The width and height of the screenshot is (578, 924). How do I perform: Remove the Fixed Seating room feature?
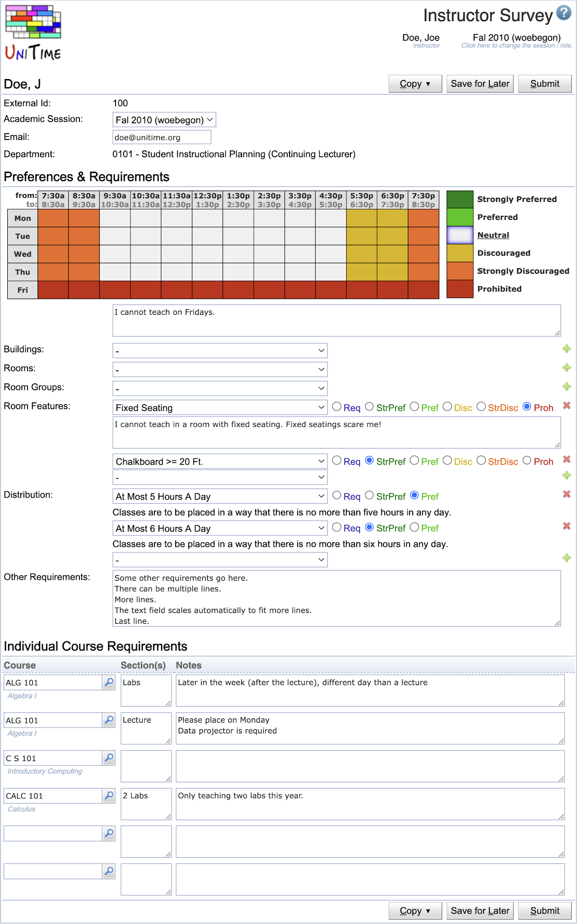[x=567, y=406]
